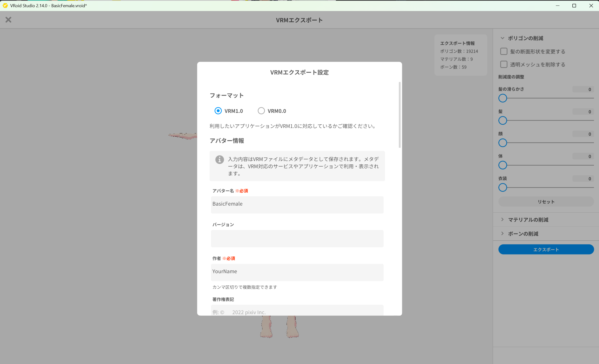
Task: Click the ポリゴン数：19214 text
Action: coord(459,51)
